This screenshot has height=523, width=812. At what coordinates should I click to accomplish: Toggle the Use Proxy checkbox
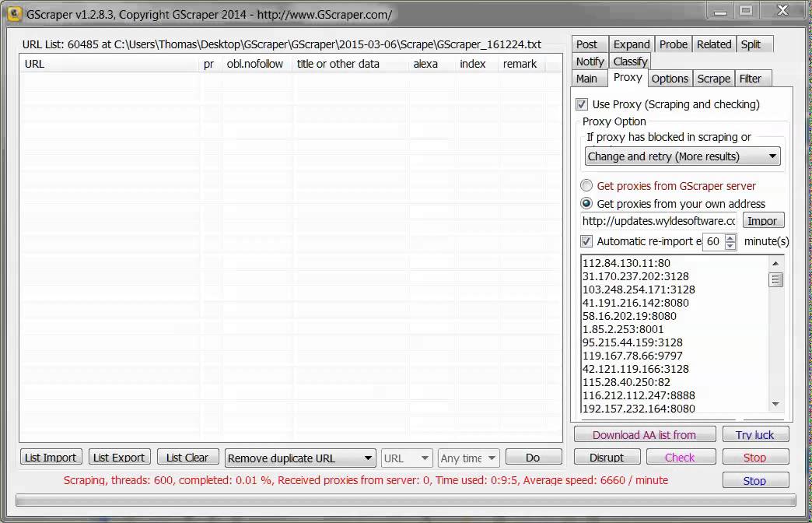coord(582,104)
